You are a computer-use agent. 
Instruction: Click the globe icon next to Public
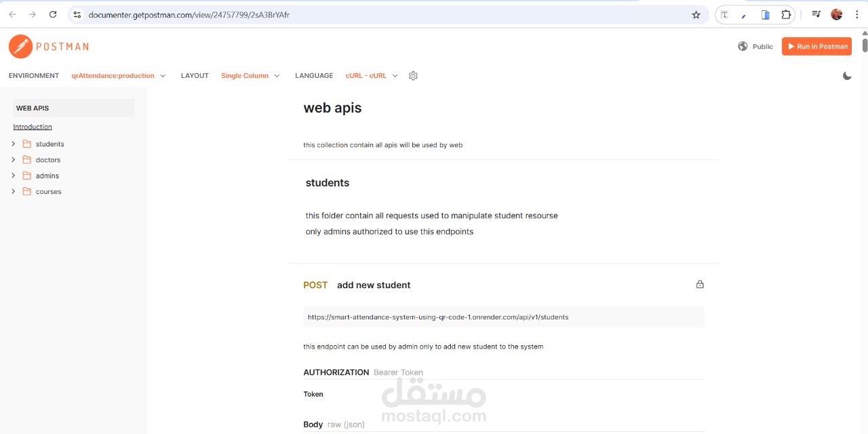point(743,46)
